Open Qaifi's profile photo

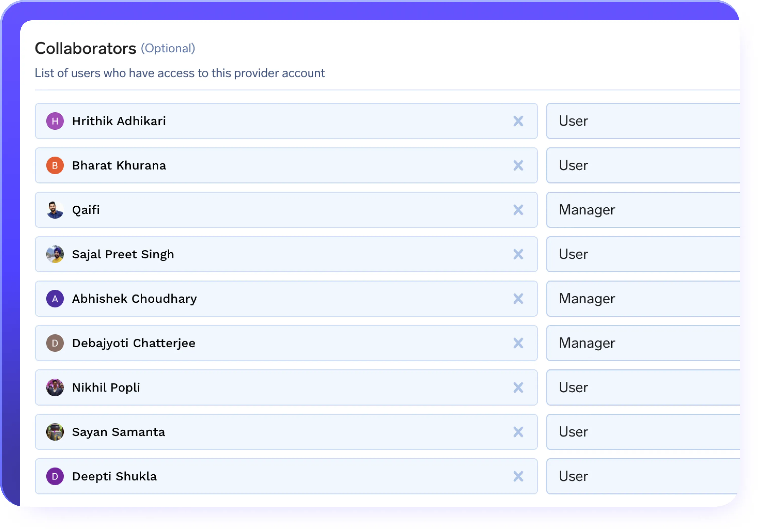[x=55, y=210]
